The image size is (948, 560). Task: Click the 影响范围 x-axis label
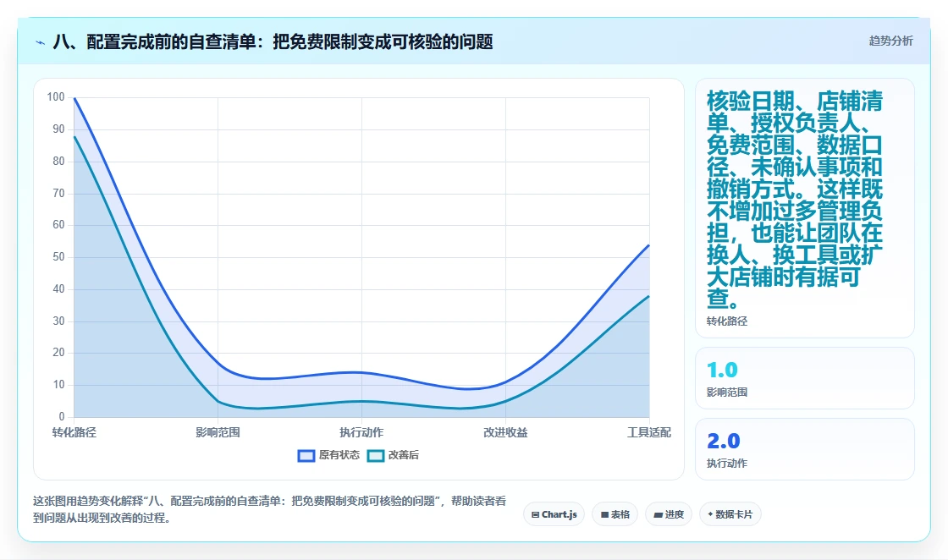218,432
